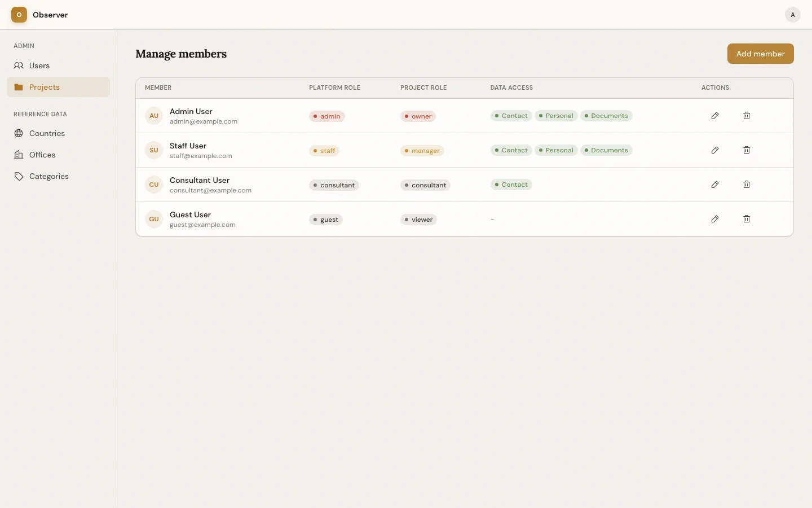Click the Documents tag on Admin User's row
Image resolution: width=812 pixels, height=508 pixels.
(x=607, y=116)
